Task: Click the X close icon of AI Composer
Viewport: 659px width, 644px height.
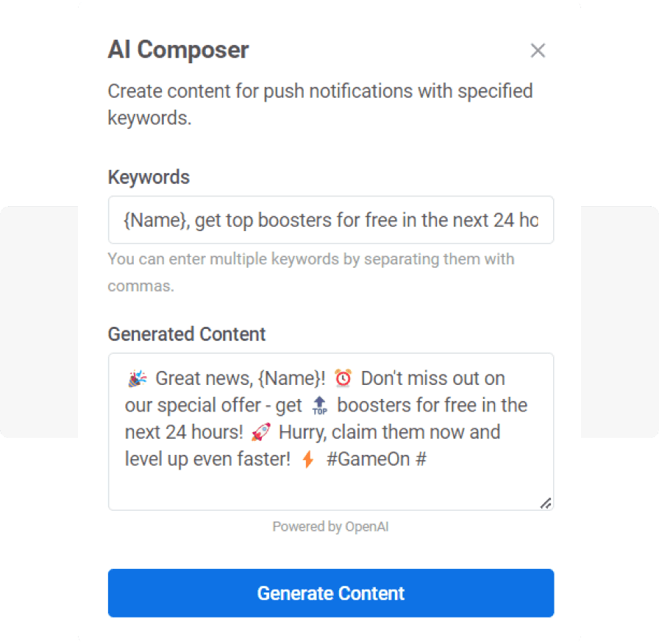Action: pyautogui.click(x=538, y=50)
